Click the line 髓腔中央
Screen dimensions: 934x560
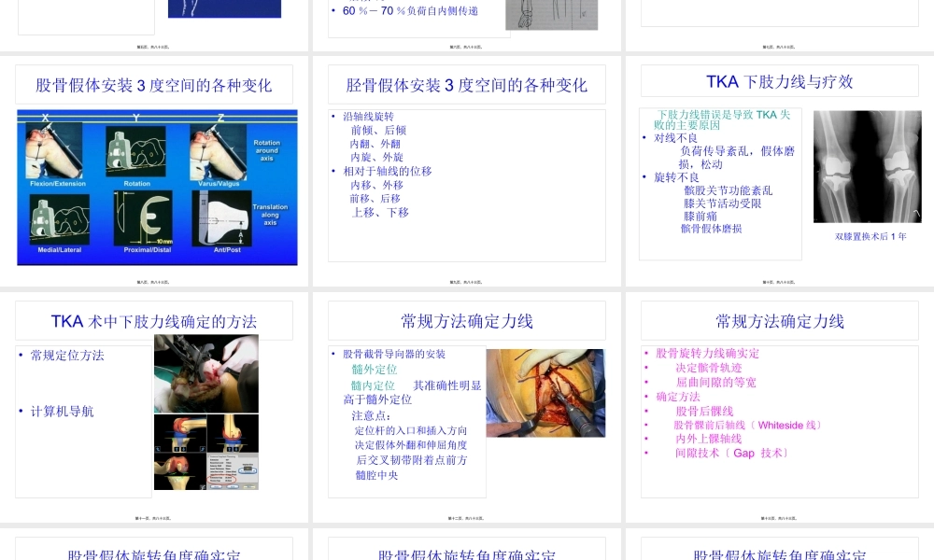376,475
